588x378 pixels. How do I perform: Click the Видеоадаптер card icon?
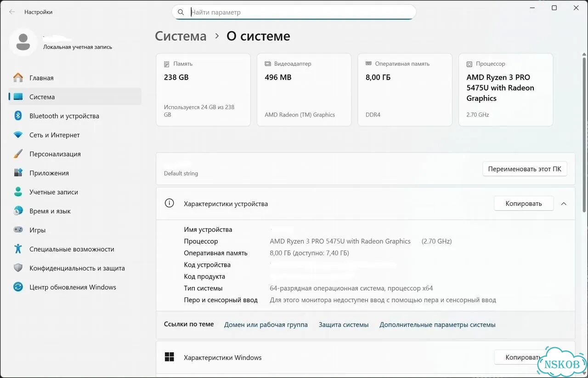tap(267, 64)
